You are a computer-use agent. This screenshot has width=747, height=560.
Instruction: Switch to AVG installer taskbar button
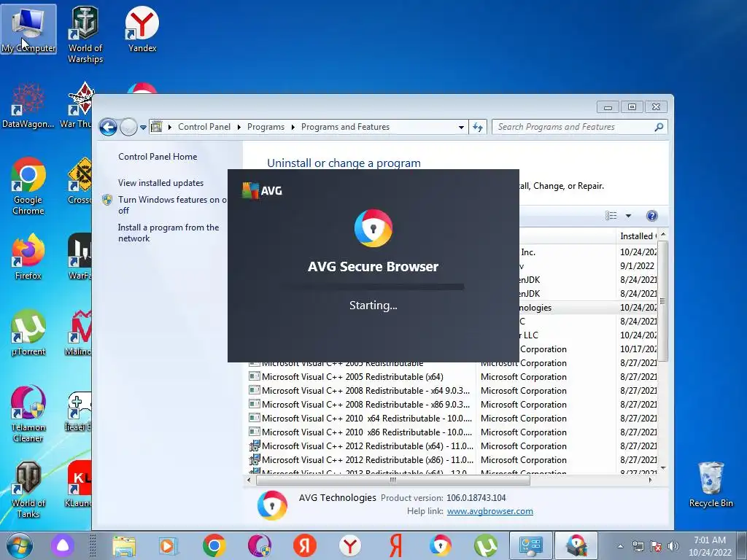click(x=576, y=545)
